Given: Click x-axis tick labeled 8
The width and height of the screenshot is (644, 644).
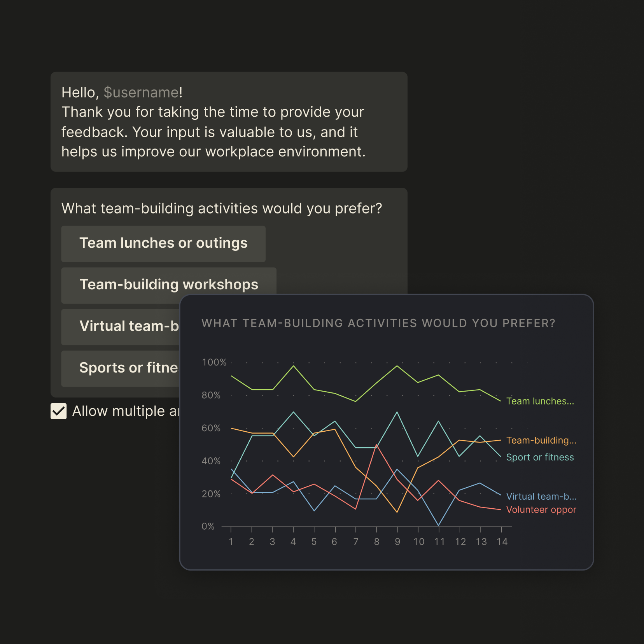Looking at the screenshot, I should pyautogui.click(x=376, y=542).
